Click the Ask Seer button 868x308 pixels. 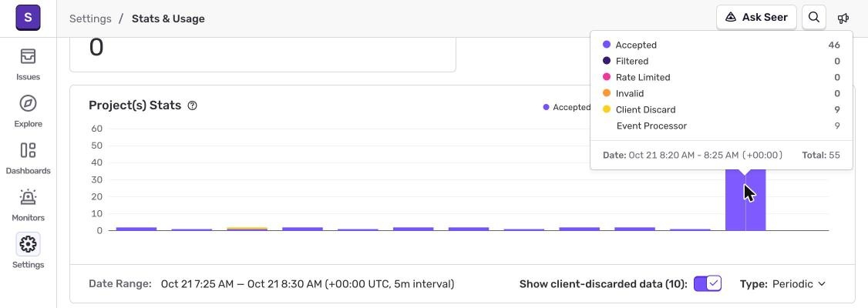click(x=756, y=17)
